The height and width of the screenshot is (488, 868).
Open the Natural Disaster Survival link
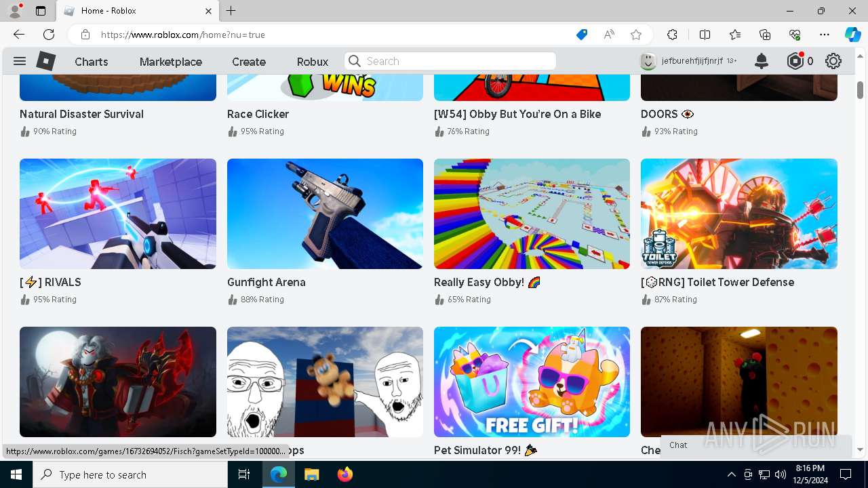pos(81,114)
